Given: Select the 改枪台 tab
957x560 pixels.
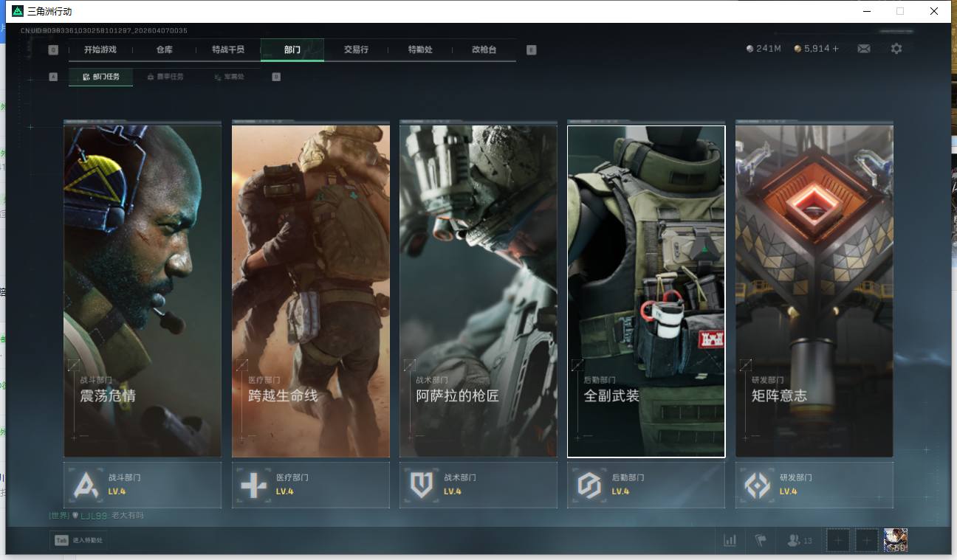Looking at the screenshot, I should (484, 49).
